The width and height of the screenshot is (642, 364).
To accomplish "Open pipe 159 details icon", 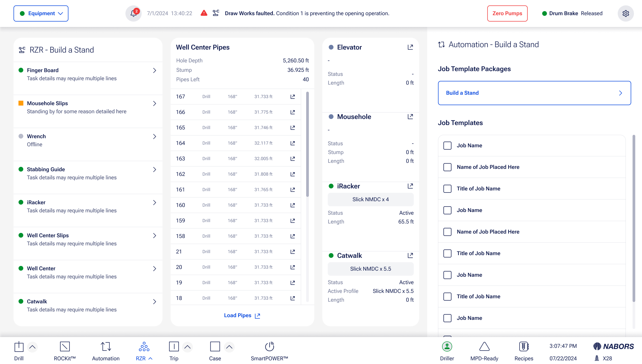I will coord(293,221).
